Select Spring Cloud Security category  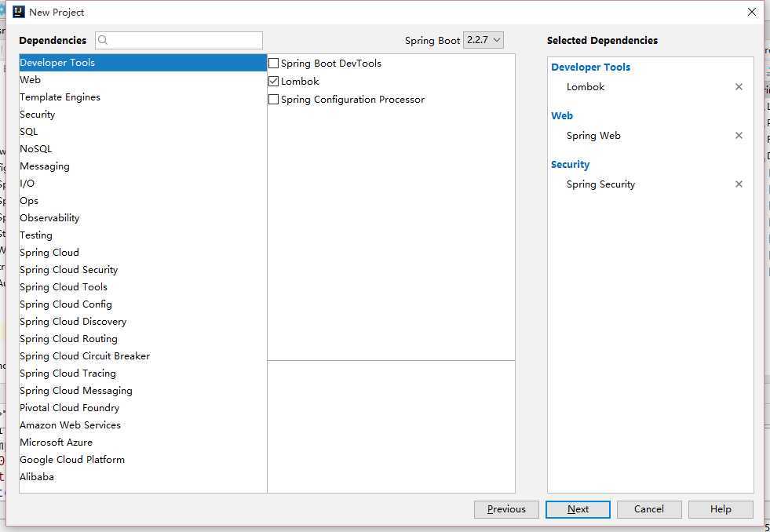[143, 270]
